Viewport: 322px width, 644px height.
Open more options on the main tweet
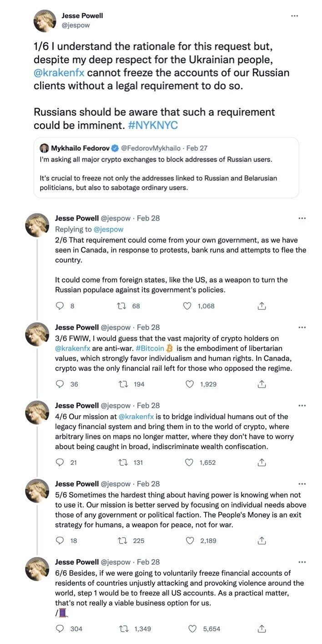[x=294, y=15]
